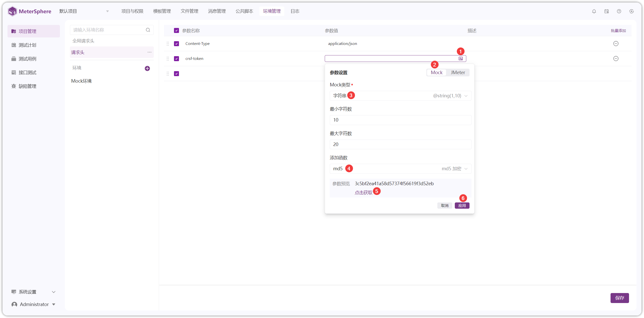Click 应用 to apply parameter settings
Screen dimensions: 644x318
click(462, 205)
